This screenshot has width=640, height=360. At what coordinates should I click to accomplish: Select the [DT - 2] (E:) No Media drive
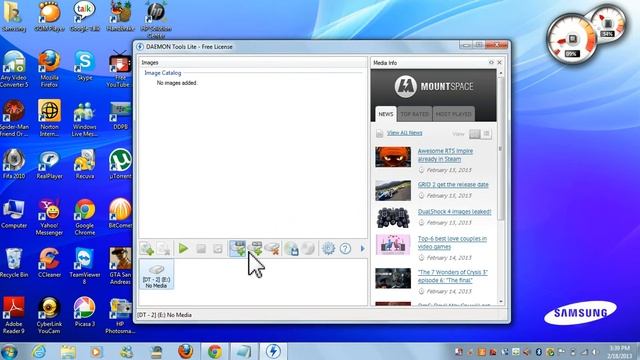point(156,274)
